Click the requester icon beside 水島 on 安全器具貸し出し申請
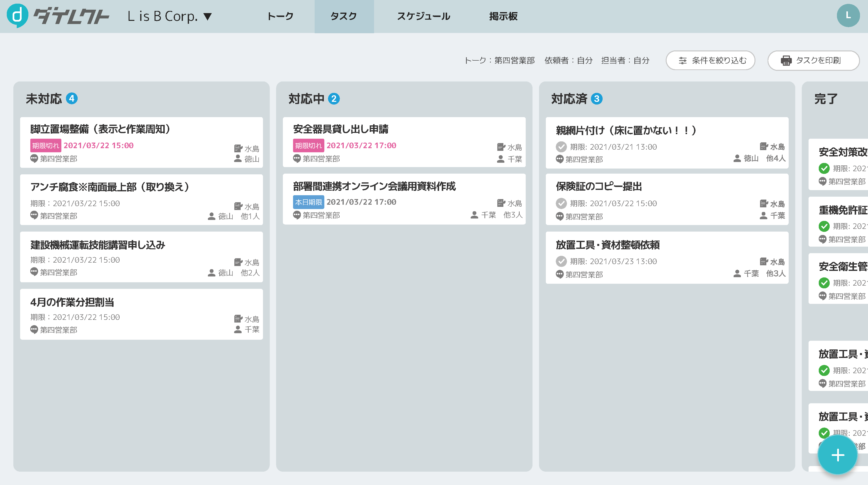The width and height of the screenshot is (868, 485). click(501, 147)
